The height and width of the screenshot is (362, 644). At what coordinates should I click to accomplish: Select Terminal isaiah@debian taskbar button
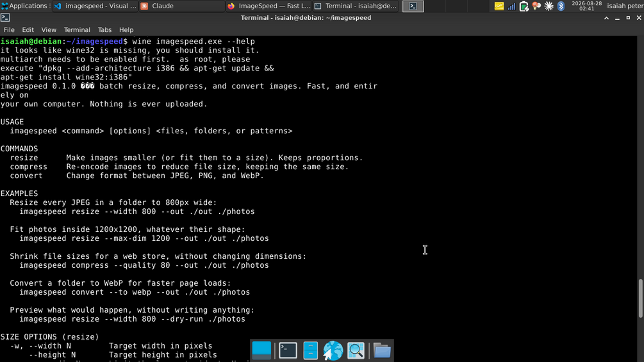tap(355, 6)
